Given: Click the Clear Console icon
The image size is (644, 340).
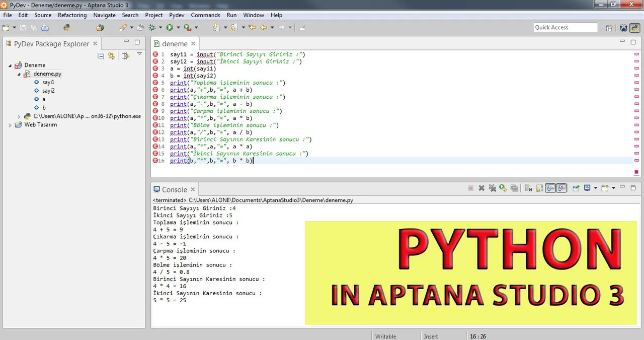Looking at the screenshot, I should tap(529, 188).
